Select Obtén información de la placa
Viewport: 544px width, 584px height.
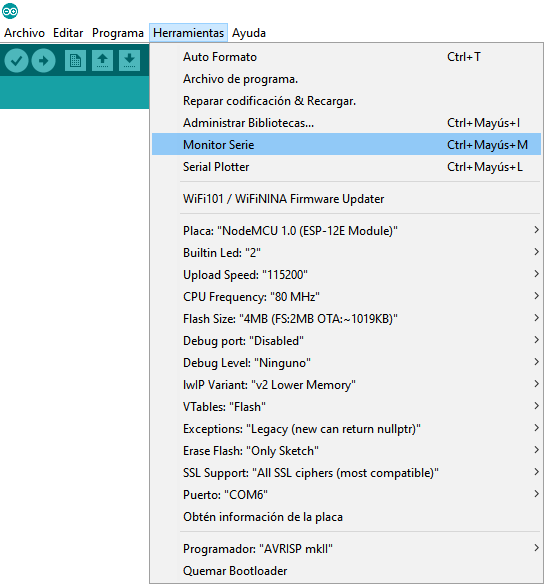pyautogui.click(x=346, y=517)
